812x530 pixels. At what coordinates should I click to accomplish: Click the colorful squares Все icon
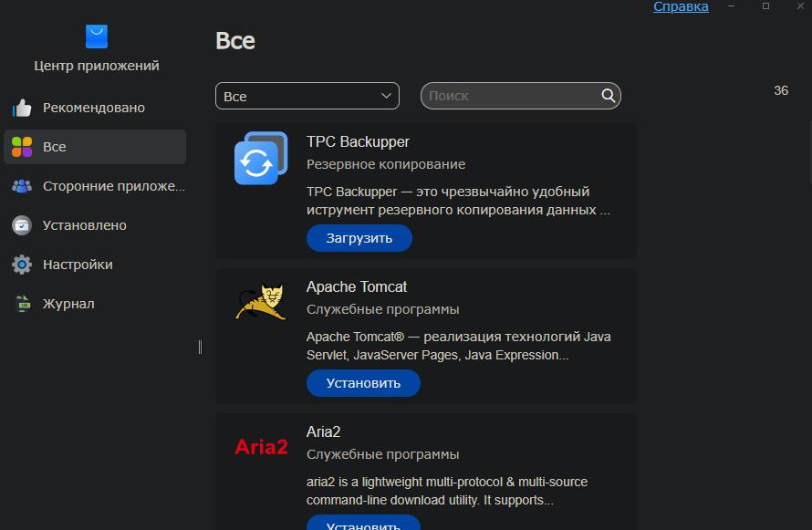click(x=22, y=147)
